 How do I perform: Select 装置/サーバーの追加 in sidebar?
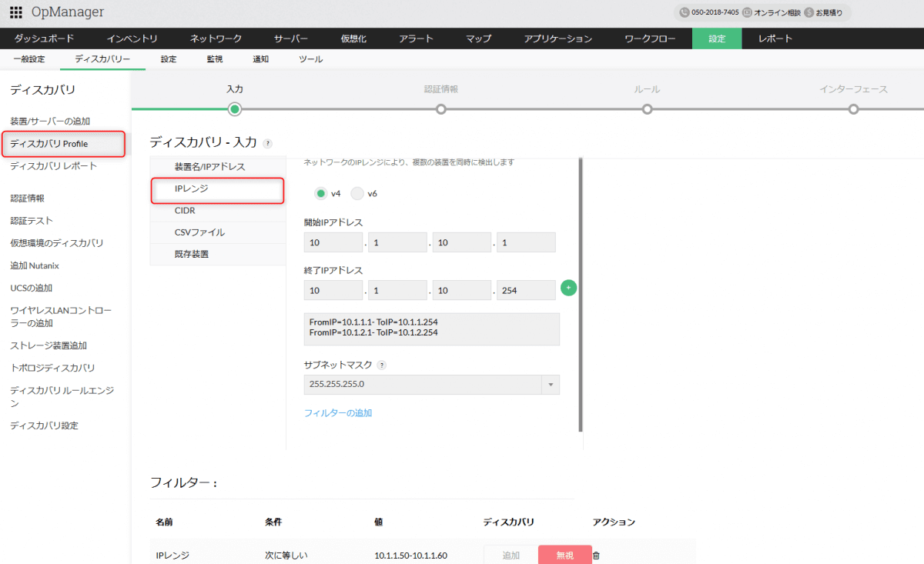coord(50,122)
